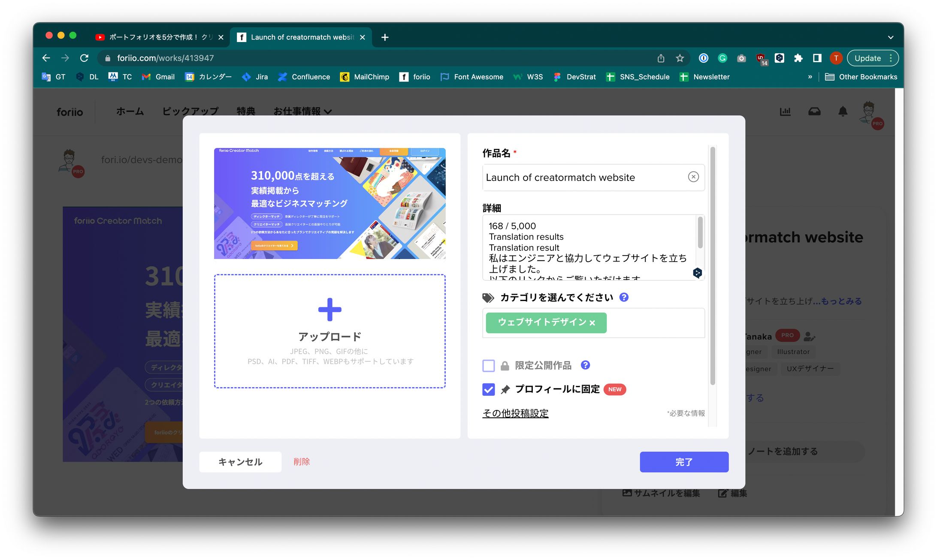Click the browser forward arrow
This screenshot has width=937, height=560.
click(65, 58)
